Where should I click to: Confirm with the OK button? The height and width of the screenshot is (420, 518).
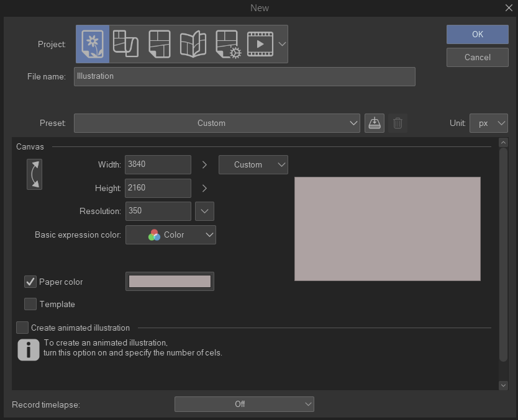coord(478,34)
